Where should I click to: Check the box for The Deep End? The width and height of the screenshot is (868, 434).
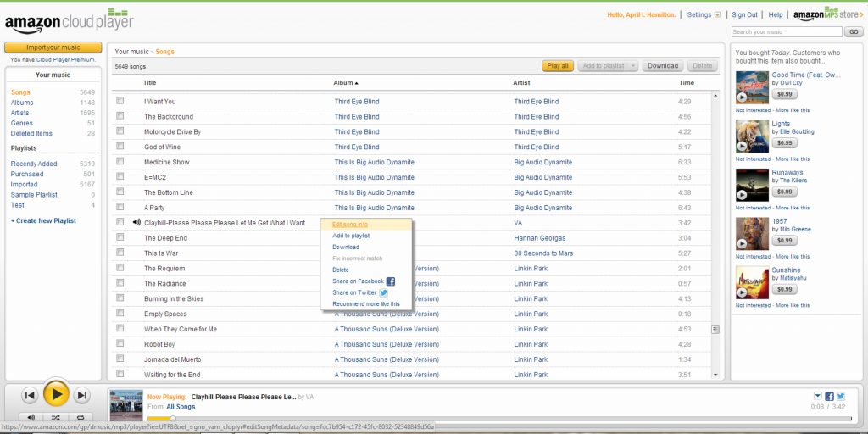[x=120, y=237]
